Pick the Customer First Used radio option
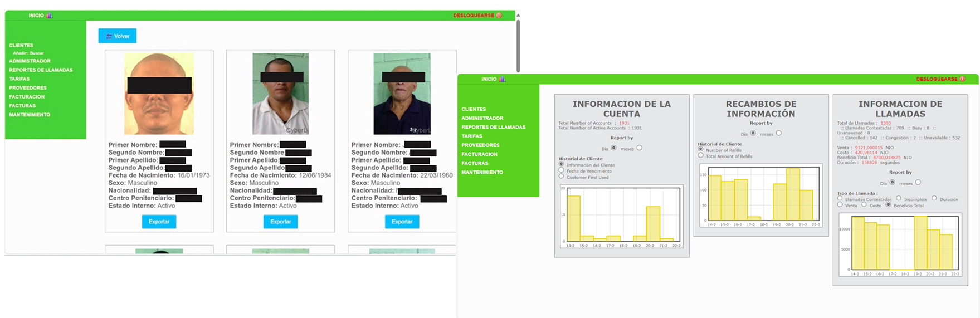 [562, 177]
